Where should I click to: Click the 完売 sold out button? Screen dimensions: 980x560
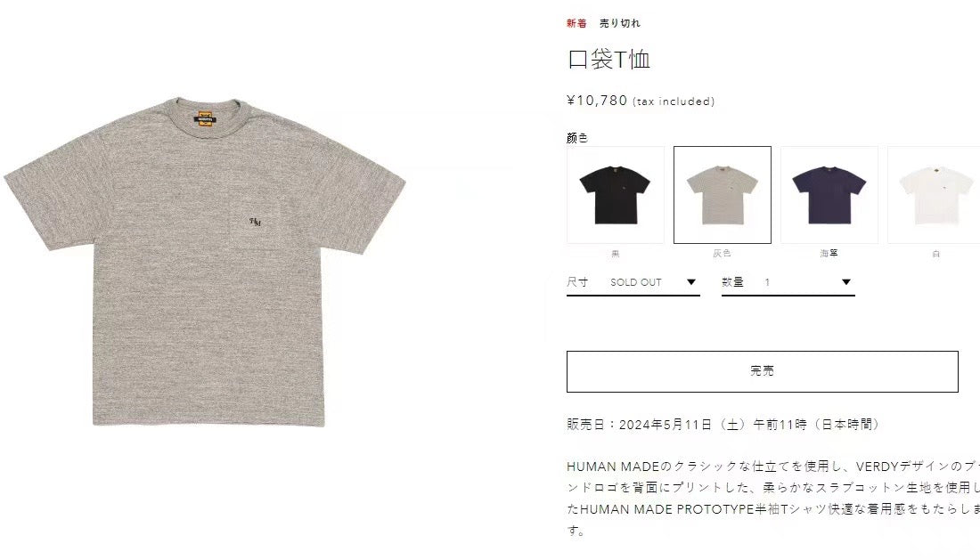click(762, 371)
